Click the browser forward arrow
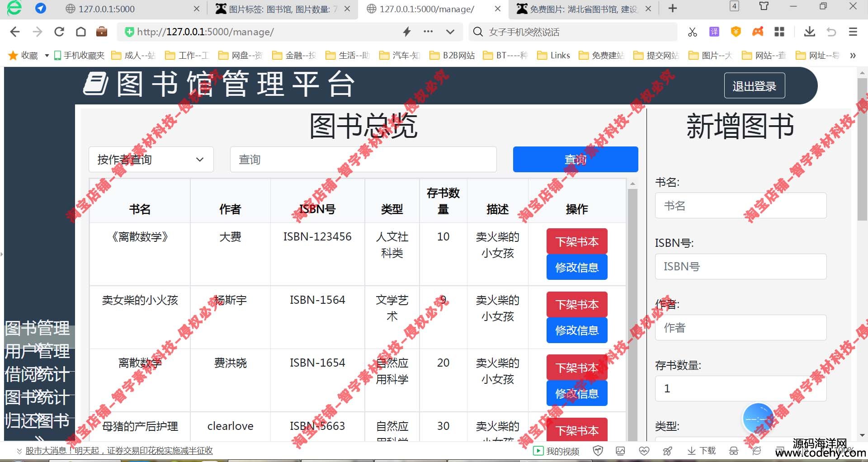The width and height of the screenshot is (868, 462). click(38, 32)
